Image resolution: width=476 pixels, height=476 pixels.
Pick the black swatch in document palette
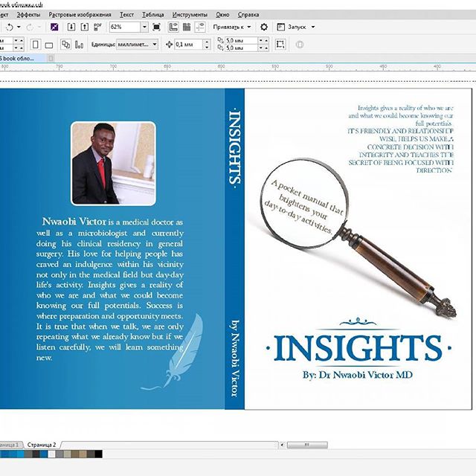point(98,454)
